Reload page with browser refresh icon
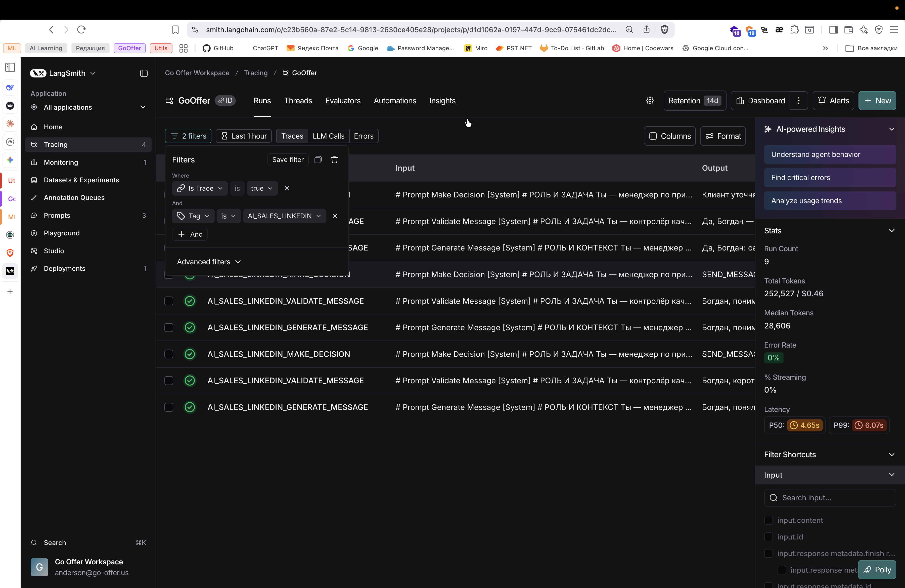 (x=81, y=30)
